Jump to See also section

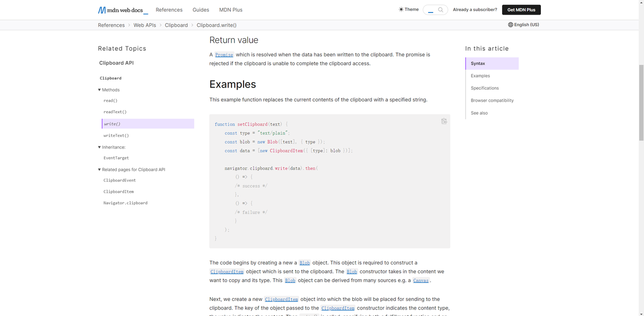point(479,113)
